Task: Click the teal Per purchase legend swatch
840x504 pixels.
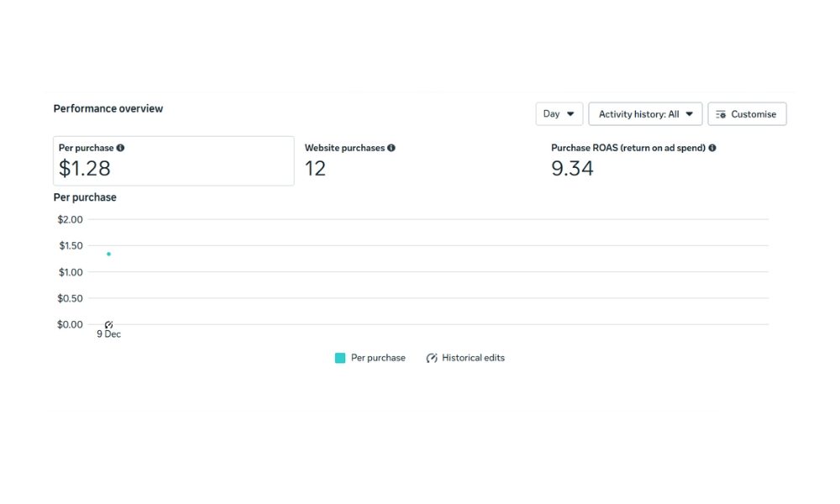Action: pos(340,358)
